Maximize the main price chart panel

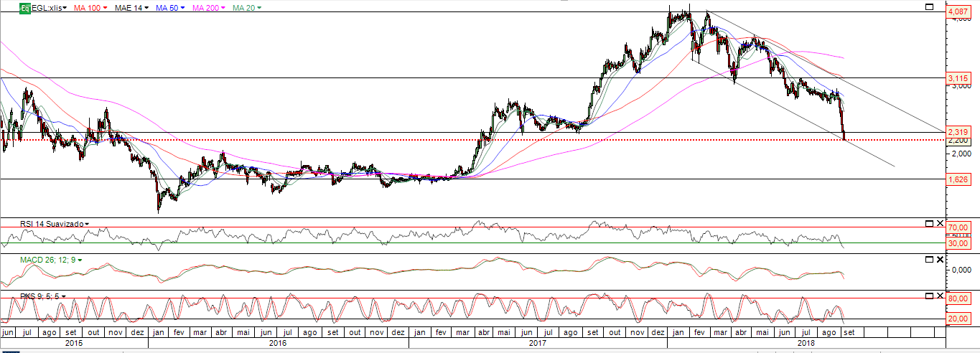click(x=928, y=7)
